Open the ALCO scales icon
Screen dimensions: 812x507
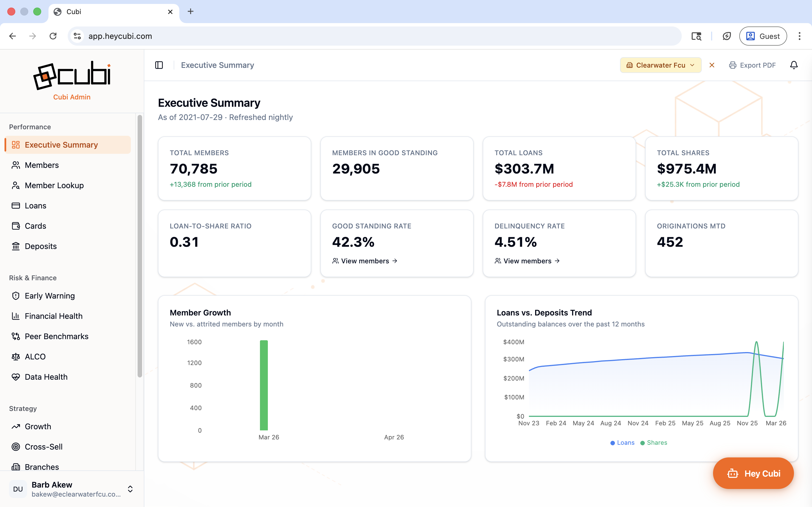pos(16,356)
